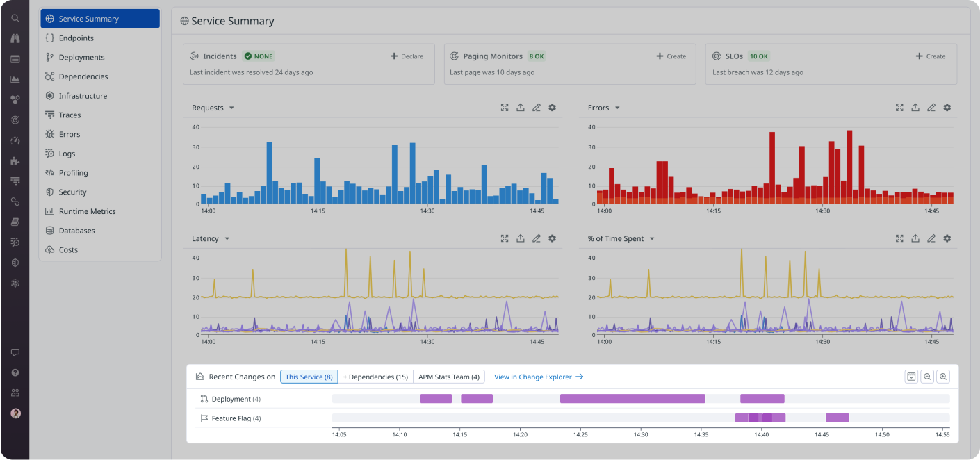The width and height of the screenshot is (980, 460).
Task: Open Databases in the sidebar
Action: click(100, 231)
